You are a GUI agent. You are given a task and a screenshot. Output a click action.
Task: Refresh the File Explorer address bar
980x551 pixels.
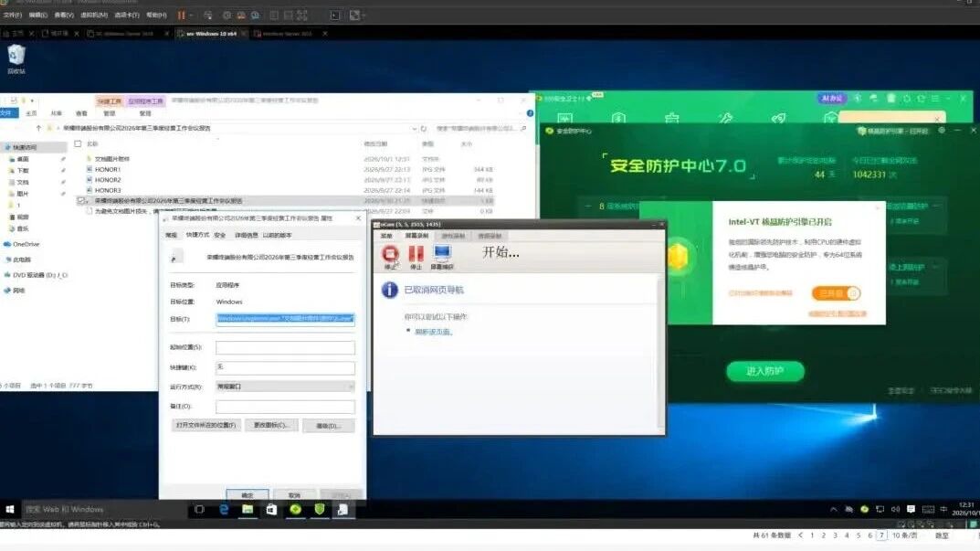click(424, 128)
